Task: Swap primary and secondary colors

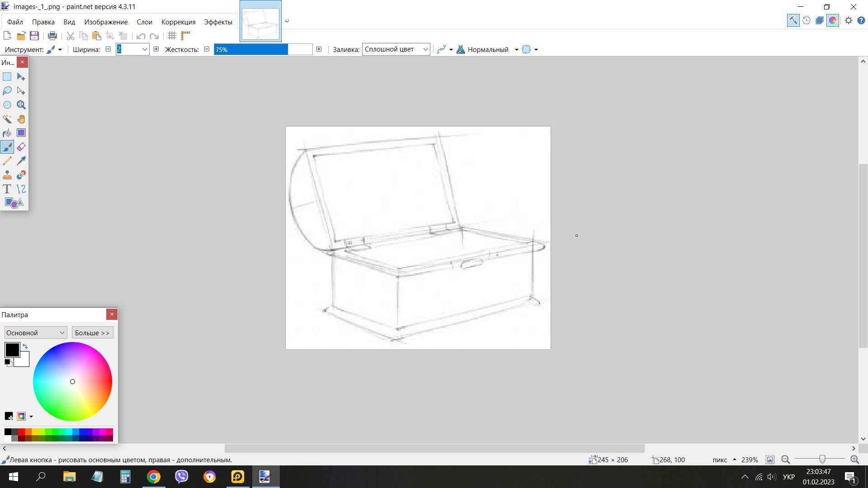Action: click(25, 347)
